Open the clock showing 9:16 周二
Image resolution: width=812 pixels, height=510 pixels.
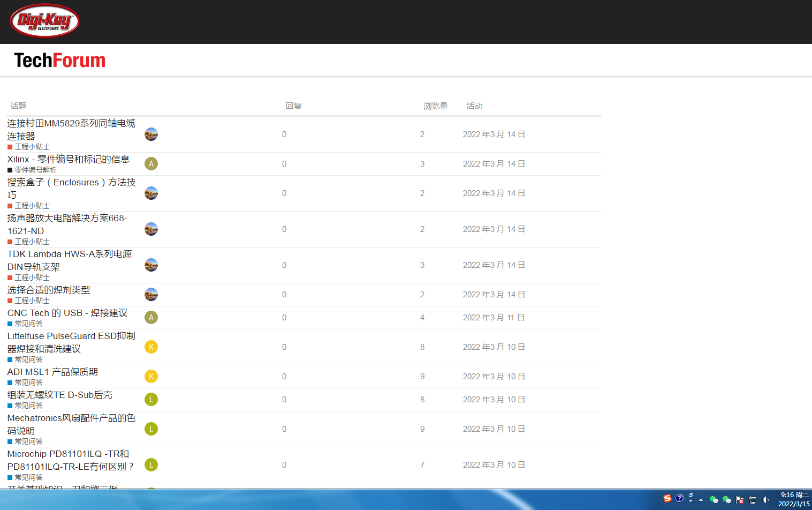[794, 499]
